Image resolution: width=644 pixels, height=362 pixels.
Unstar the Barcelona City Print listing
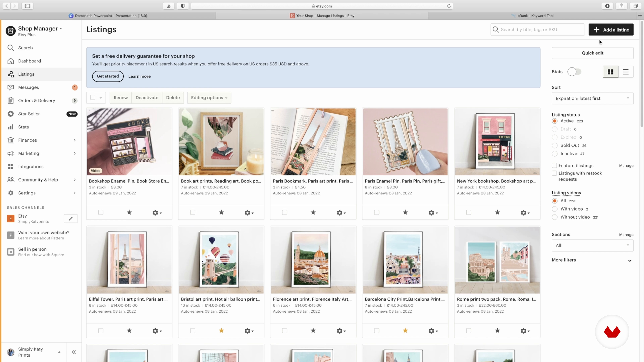point(405,330)
